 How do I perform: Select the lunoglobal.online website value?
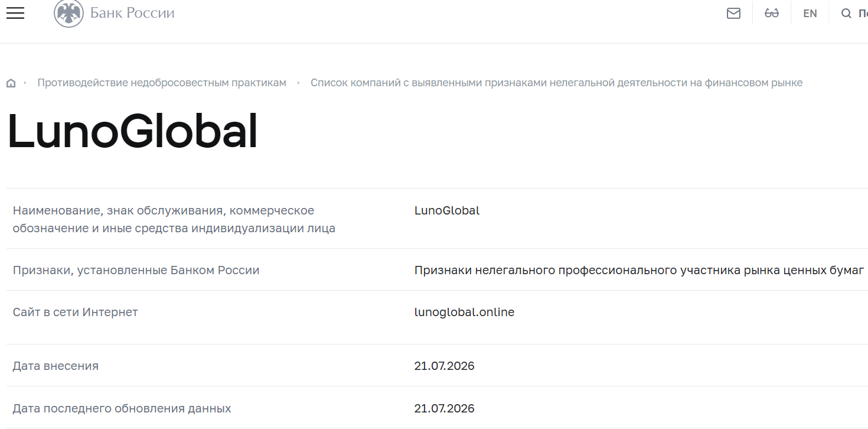(464, 312)
